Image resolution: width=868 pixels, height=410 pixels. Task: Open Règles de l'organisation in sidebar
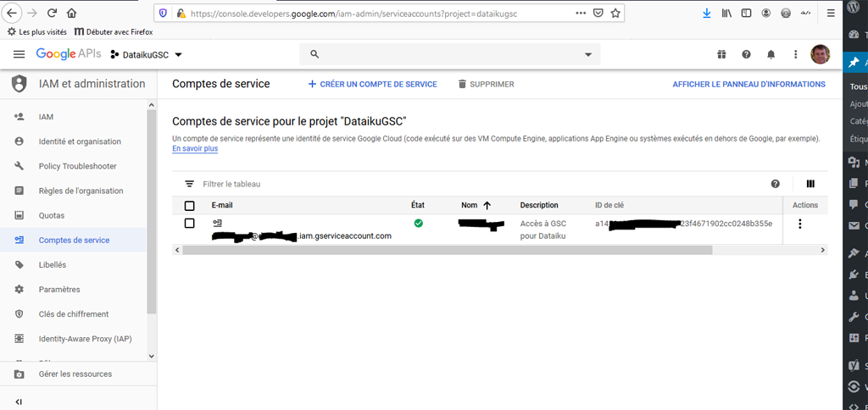pos(79,191)
